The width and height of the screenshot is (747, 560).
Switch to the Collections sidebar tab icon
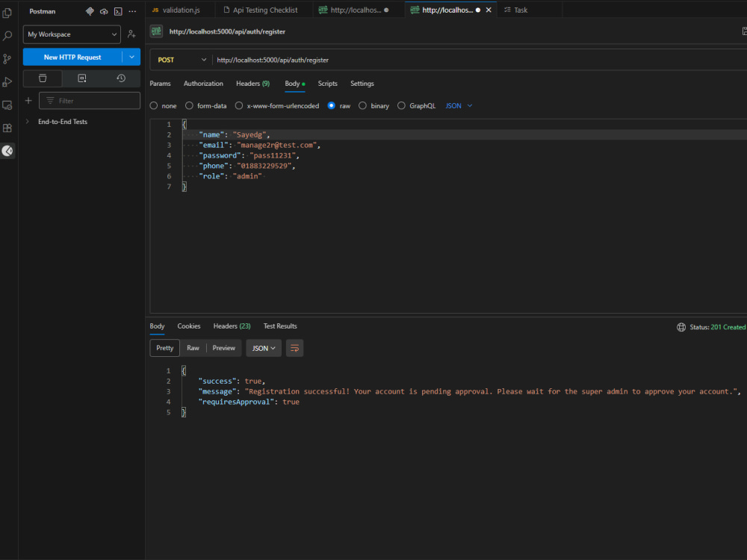click(x=43, y=78)
